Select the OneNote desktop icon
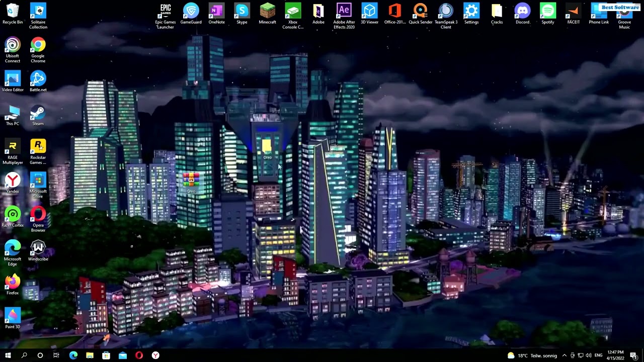Image resolution: width=644 pixels, height=362 pixels. (x=217, y=14)
